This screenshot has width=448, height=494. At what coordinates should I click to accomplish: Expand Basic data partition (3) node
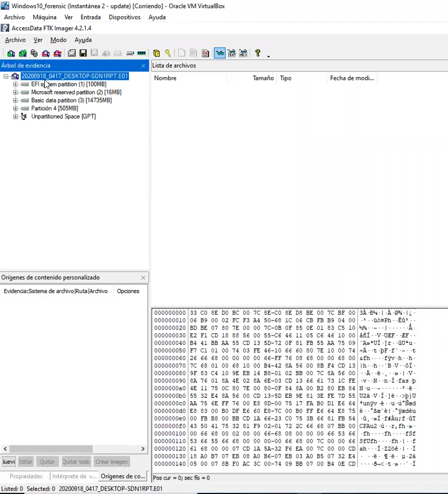pos(15,100)
